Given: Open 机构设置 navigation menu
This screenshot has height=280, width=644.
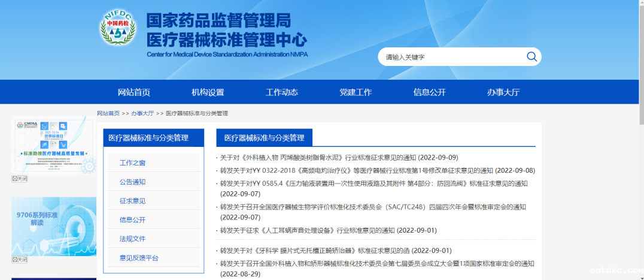Looking at the screenshot, I should (208, 92).
